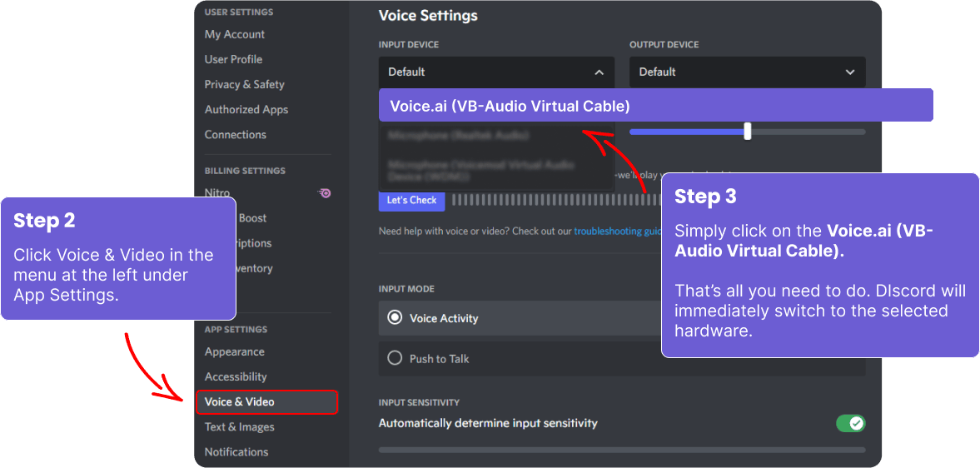Go to Accessibility settings

(236, 377)
